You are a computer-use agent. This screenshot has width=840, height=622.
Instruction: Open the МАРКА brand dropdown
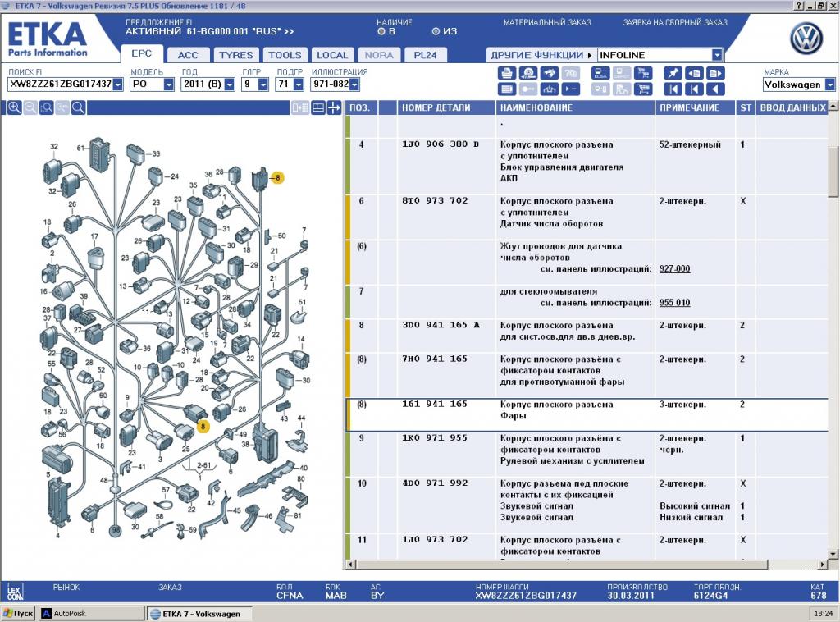(830, 85)
